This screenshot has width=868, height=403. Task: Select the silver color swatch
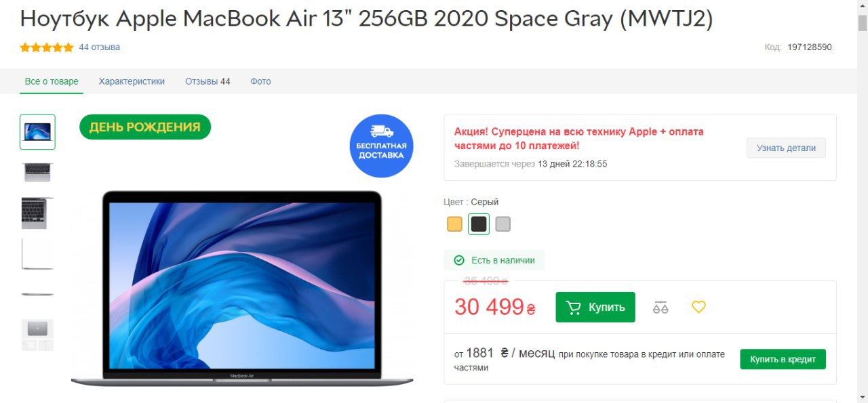pyautogui.click(x=502, y=224)
